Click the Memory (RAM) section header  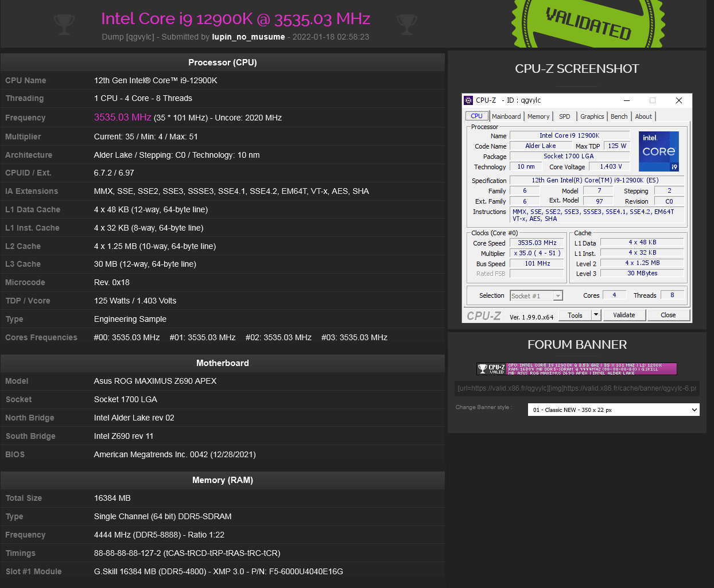pos(223,480)
